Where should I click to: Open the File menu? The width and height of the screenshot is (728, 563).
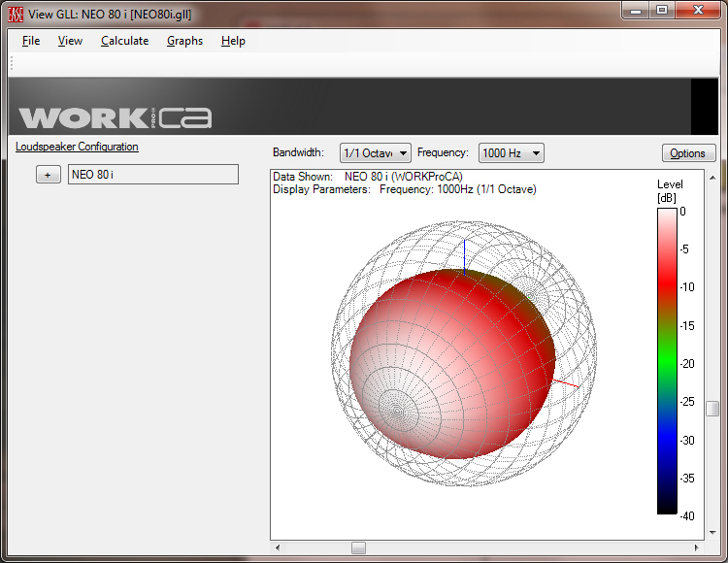click(31, 41)
